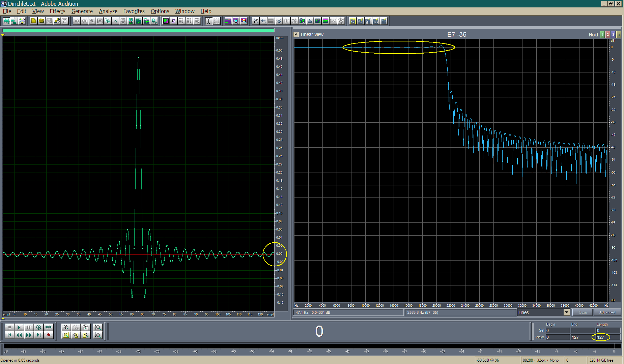
Task: Click the copy icon in the toolbar
Action: click(x=108, y=21)
